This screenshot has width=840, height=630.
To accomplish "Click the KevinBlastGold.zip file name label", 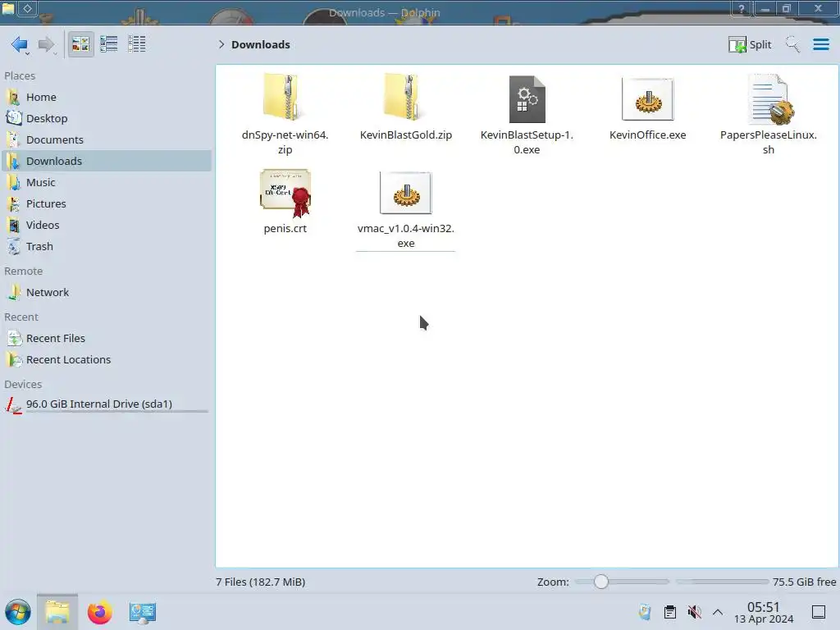I will pos(405,135).
